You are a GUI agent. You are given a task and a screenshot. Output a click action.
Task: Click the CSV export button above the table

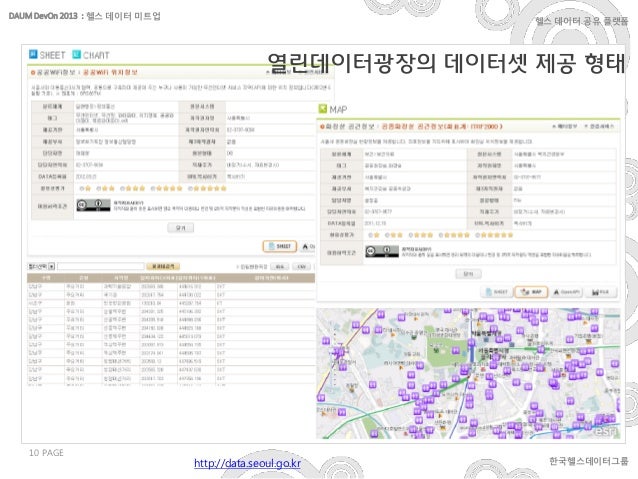point(301,268)
